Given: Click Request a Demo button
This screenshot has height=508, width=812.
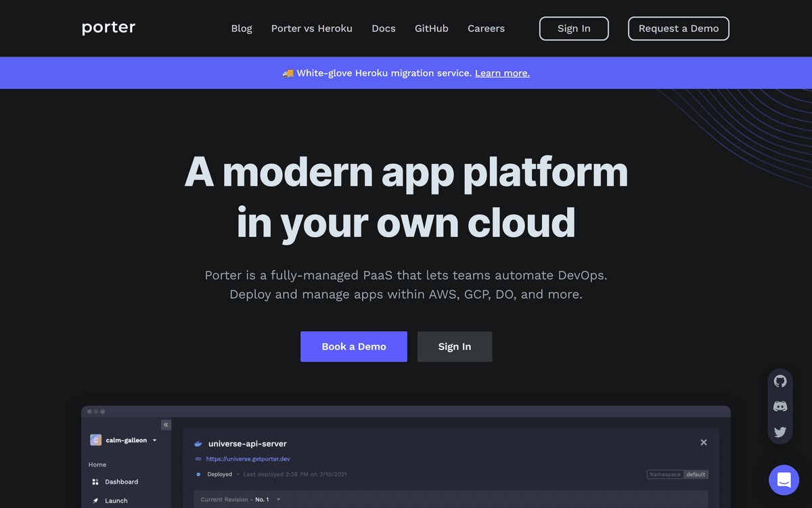Looking at the screenshot, I should pos(679,28).
